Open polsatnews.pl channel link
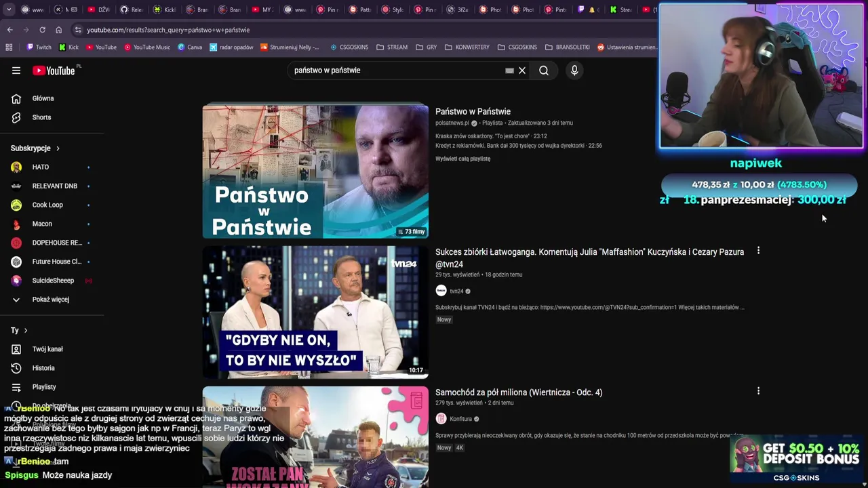The image size is (868, 488). coord(452,123)
